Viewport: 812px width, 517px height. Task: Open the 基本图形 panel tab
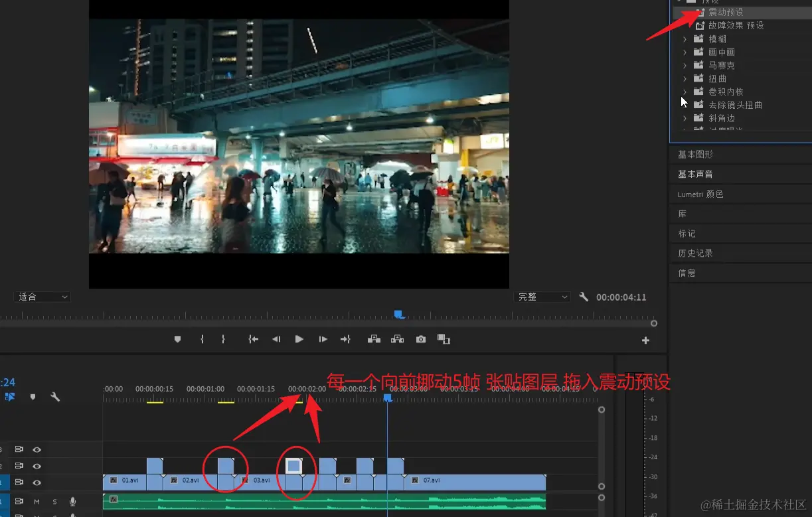(695, 154)
